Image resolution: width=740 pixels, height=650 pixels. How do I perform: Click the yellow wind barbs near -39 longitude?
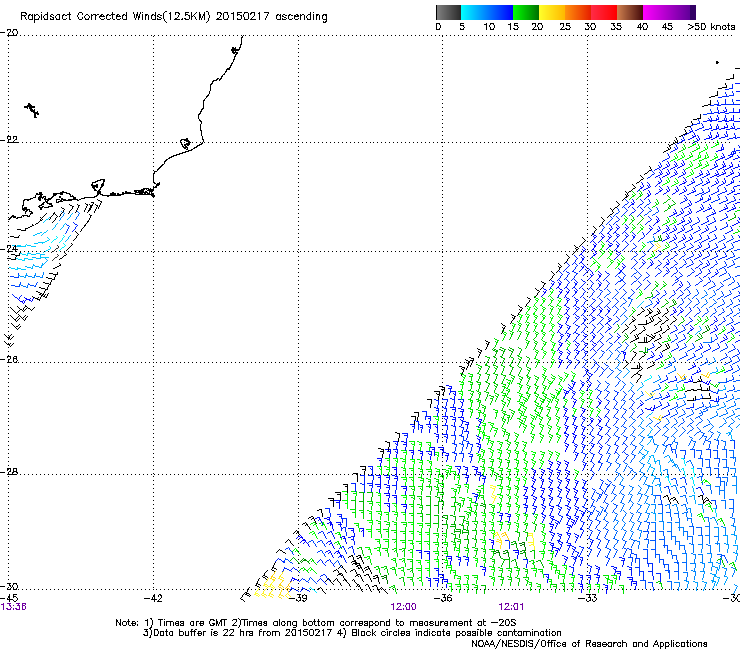(x=273, y=585)
